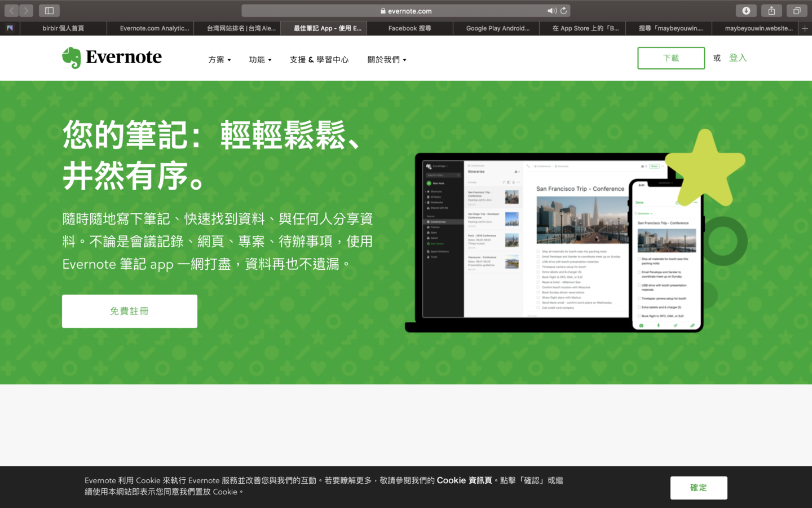The height and width of the screenshot is (508, 812).
Task: Switch to maybeyouwin.website... tab
Action: tap(756, 28)
